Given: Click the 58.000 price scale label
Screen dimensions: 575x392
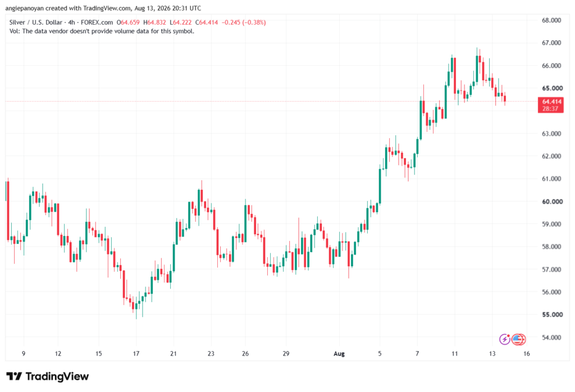Looking at the screenshot, I should tap(551, 247).
